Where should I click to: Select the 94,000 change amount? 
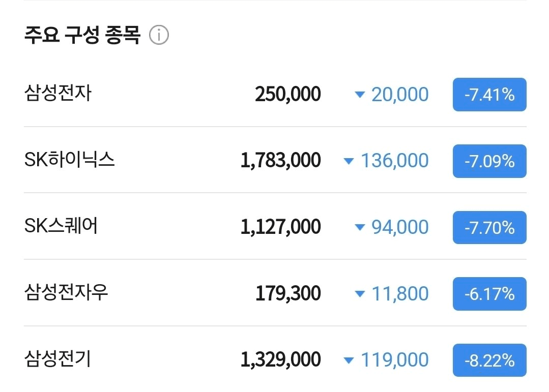[400, 227]
